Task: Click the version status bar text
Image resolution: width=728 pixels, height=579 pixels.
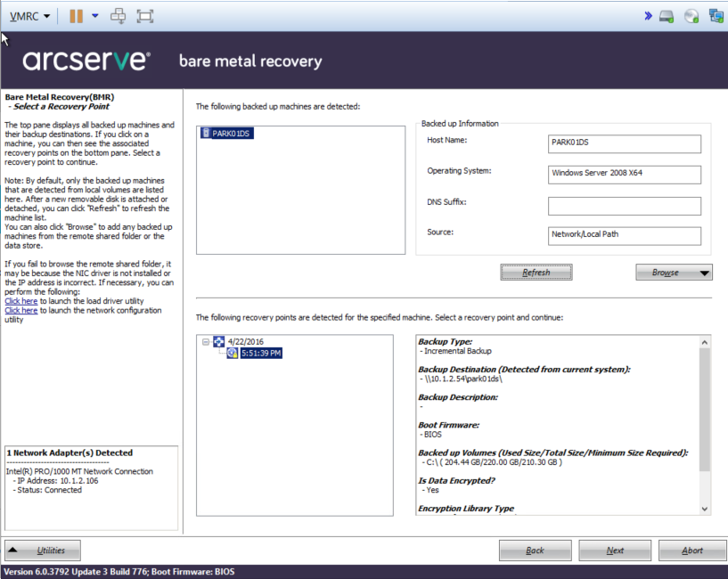Action: coord(119,572)
